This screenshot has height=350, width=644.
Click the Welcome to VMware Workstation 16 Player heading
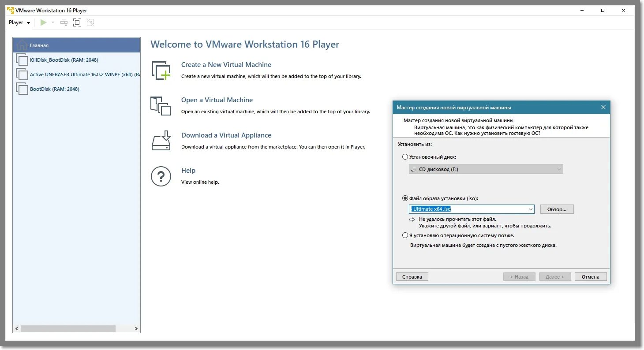[x=245, y=45]
